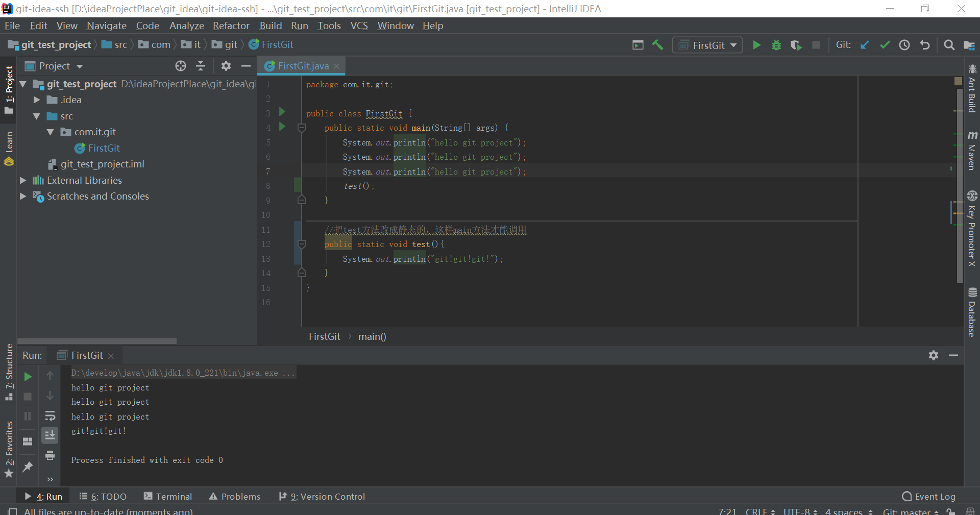Collapse the com.it.git package

51,132
